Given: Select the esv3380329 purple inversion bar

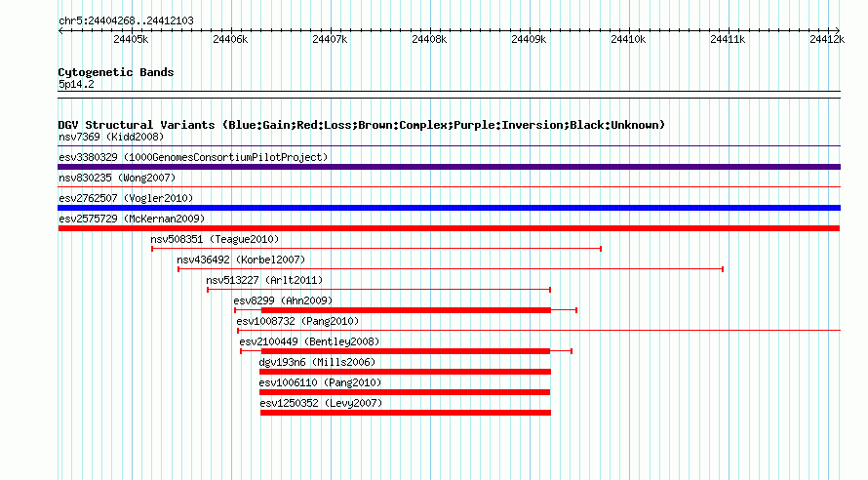Looking at the screenshot, I should (449, 167).
